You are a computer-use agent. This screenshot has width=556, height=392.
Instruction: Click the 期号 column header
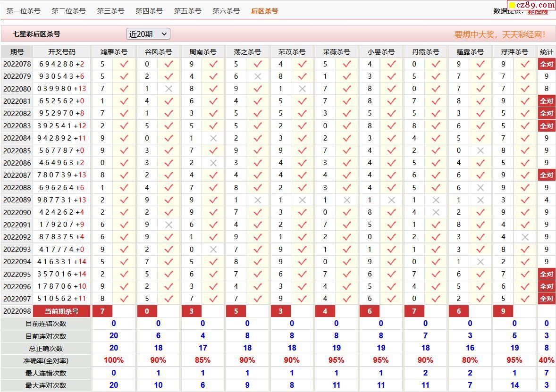[x=17, y=52]
